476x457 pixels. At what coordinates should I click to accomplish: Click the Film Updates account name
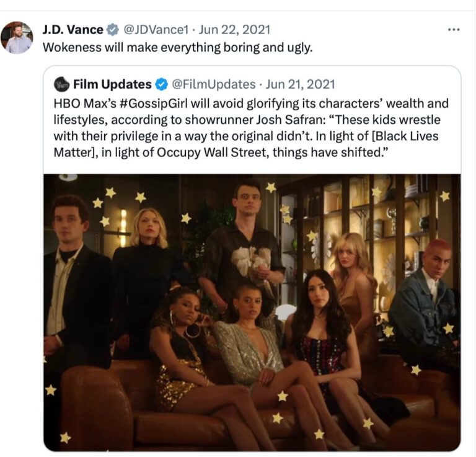click(x=112, y=84)
